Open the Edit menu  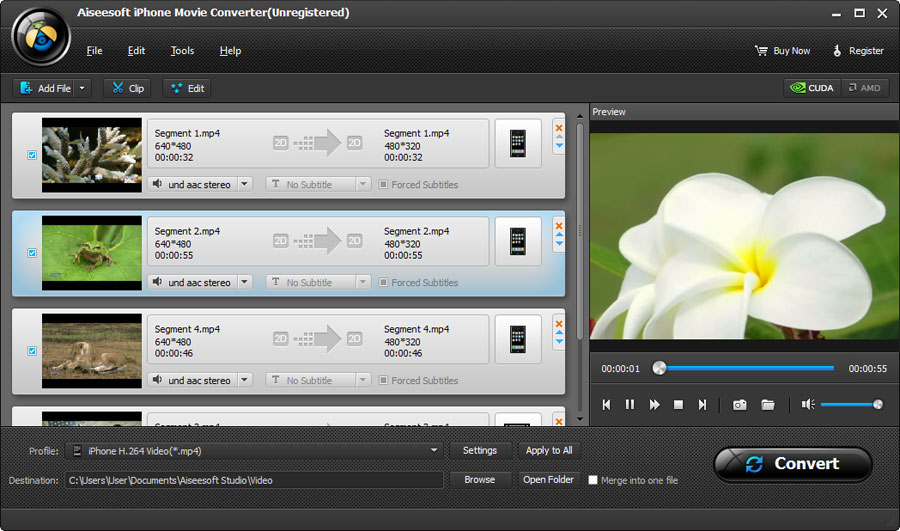[x=136, y=51]
